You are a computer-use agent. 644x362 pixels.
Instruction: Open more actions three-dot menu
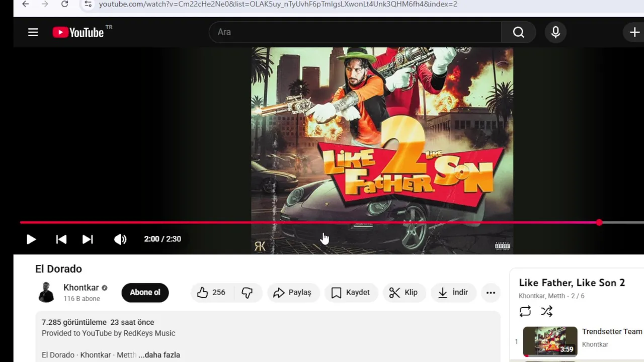tap(491, 293)
